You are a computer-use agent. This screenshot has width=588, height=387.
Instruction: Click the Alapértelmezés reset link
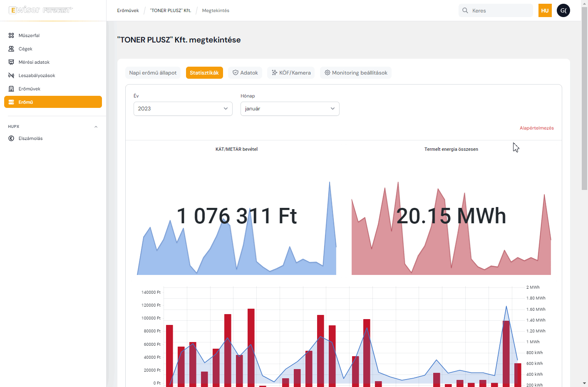click(536, 128)
